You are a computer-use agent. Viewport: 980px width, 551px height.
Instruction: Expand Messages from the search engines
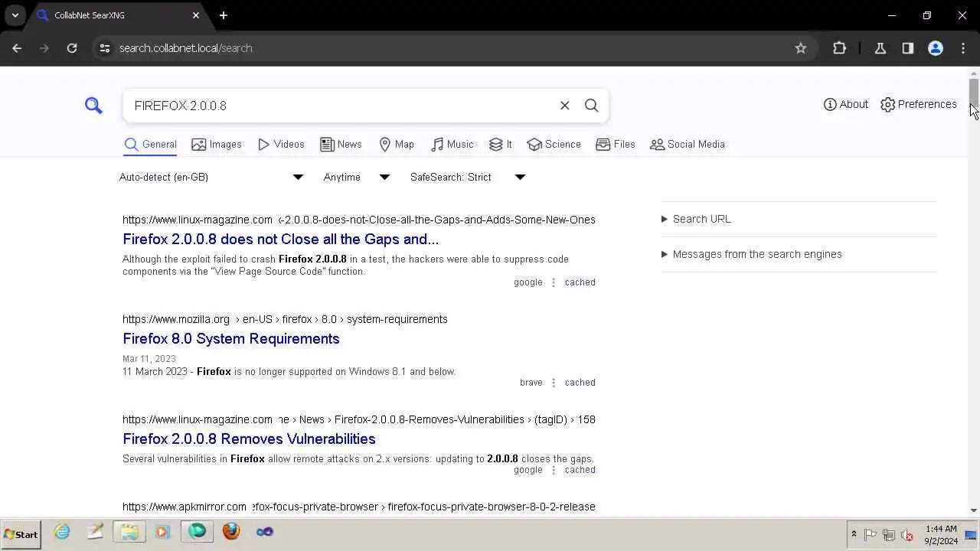coord(751,254)
